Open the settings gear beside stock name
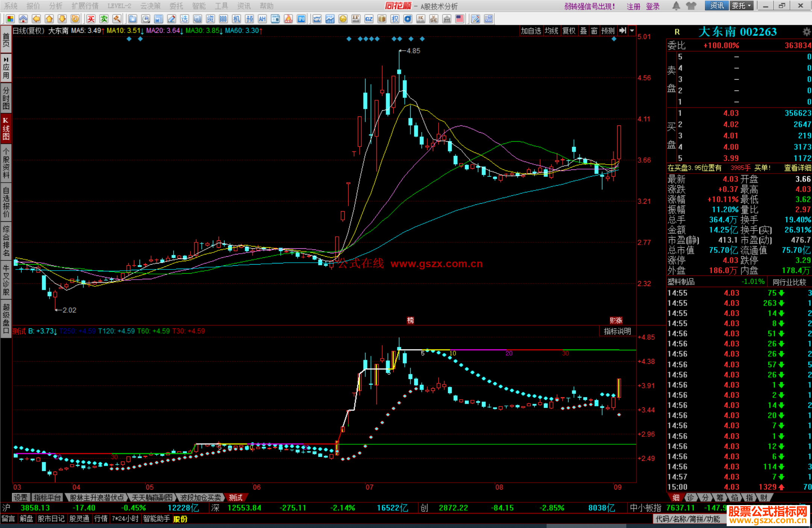This screenshot has height=528, width=812. click(806, 32)
